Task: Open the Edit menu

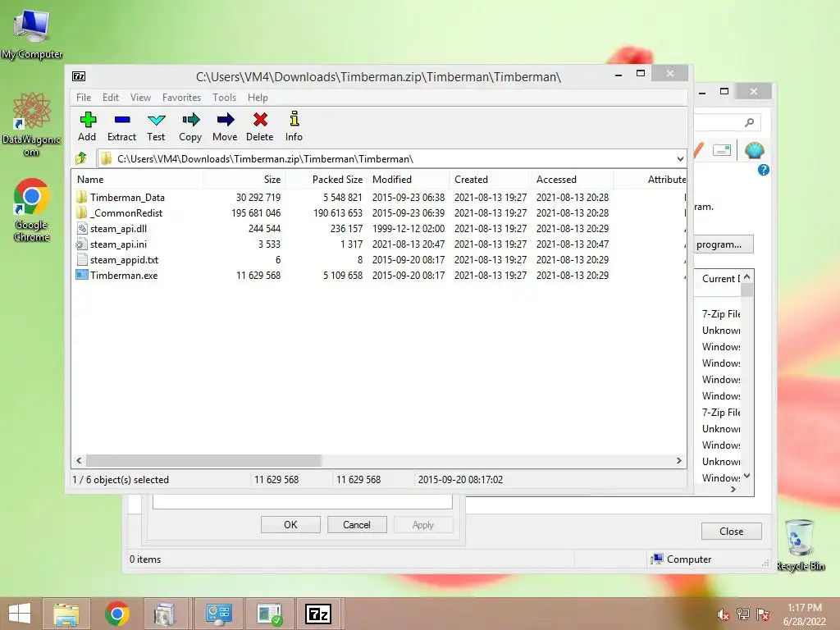Action: (111, 98)
